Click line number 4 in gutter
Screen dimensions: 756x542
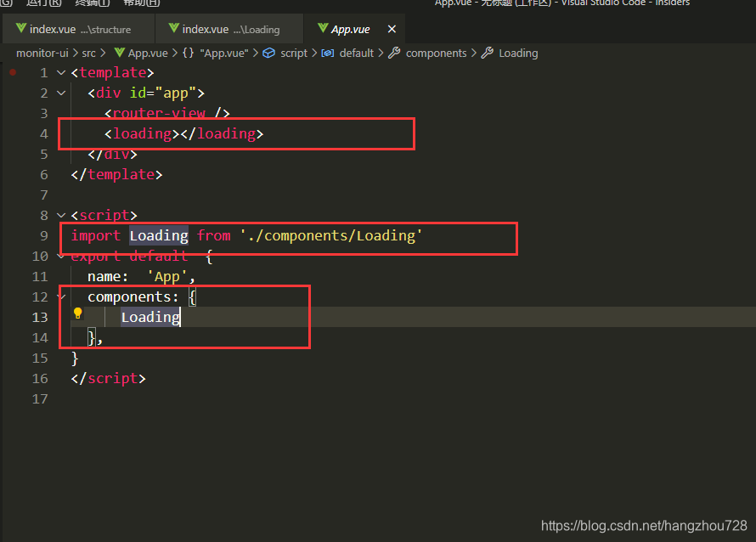coord(44,134)
